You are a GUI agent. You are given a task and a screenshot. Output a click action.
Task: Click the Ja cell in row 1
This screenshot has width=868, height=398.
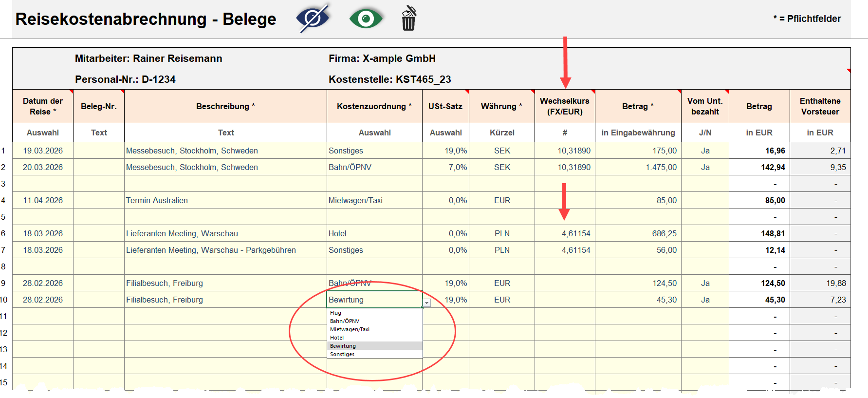pos(705,151)
